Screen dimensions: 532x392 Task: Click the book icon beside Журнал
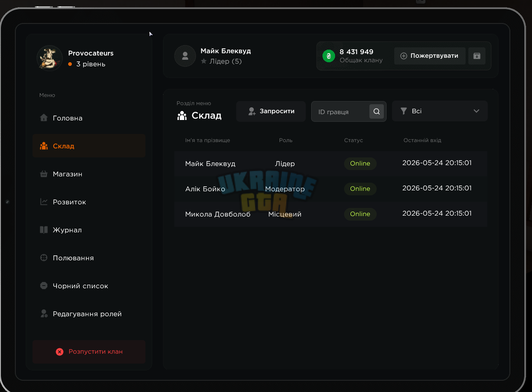(44, 230)
